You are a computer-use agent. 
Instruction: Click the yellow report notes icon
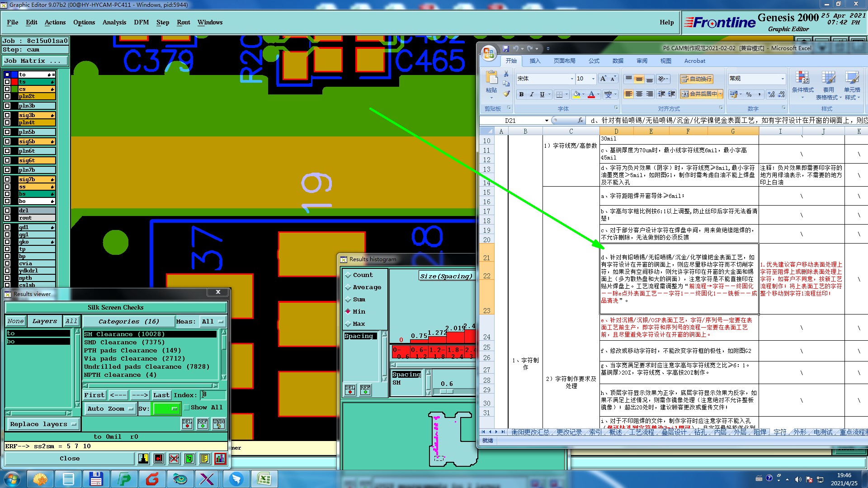tap(205, 459)
